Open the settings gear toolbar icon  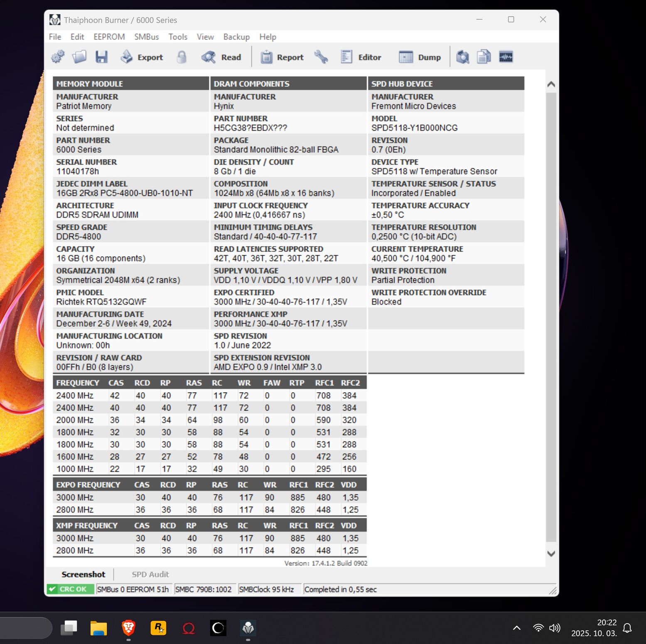58,57
